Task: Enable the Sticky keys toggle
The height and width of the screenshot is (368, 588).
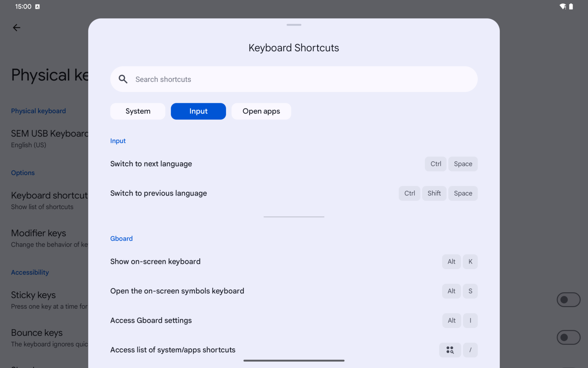Action: pos(568,300)
